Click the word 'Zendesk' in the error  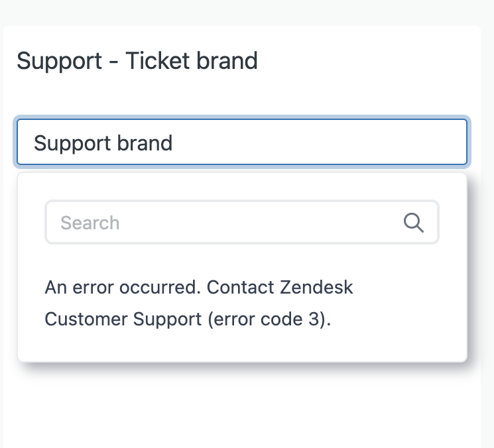click(x=316, y=288)
